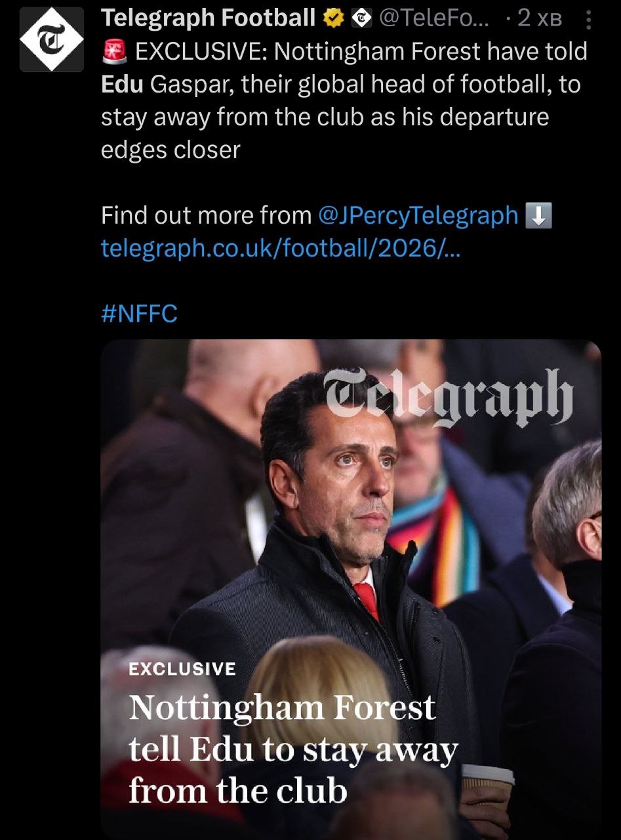The height and width of the screenshot is (840, 621).
Task: Open the "Nottingham Forest tell Edu" card headline
Action: tap(292, 748)
